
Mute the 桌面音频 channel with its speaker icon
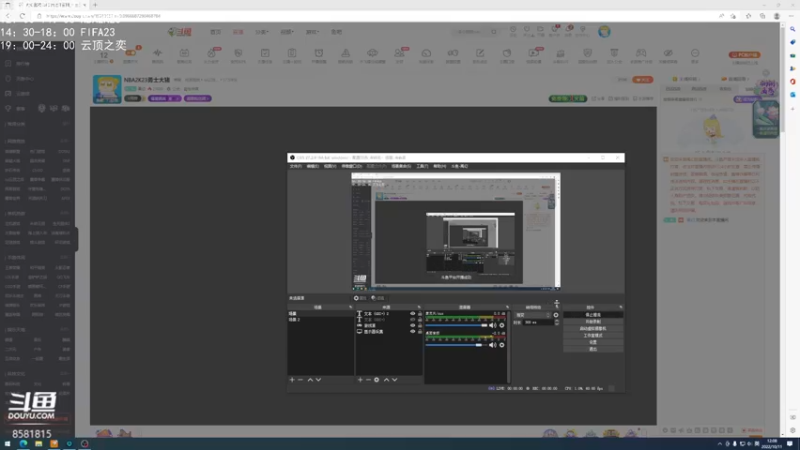(492, 345)
